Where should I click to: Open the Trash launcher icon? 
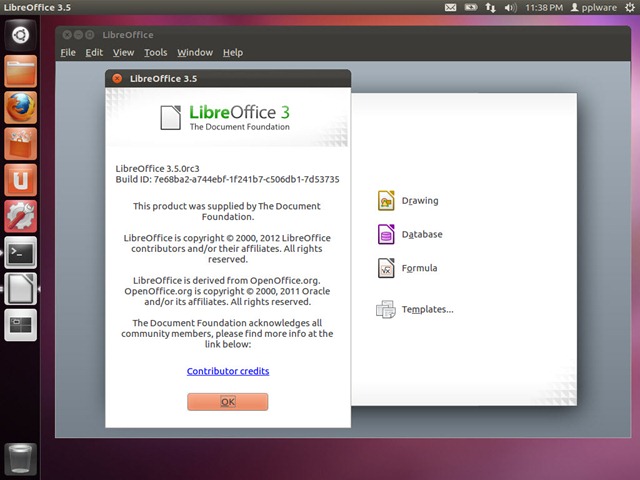pyautogui.click(x=20, y=459)
